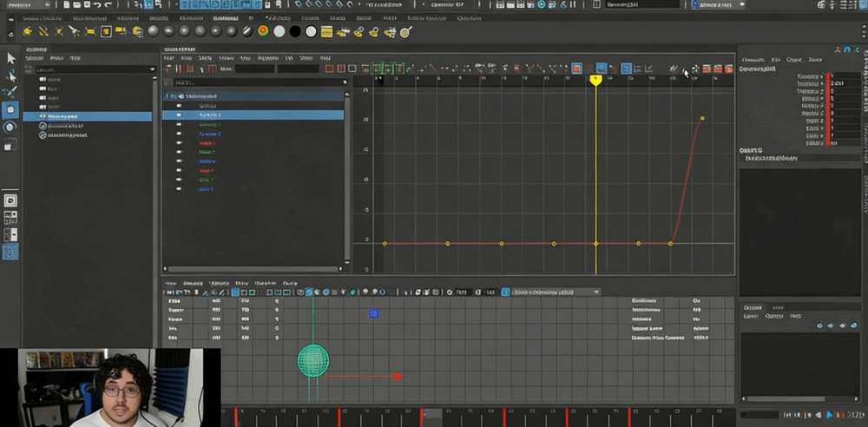Viewport: 868px width, 427px height.
Task: Toggle the blue-highlighted button right of the orange one
Action: point(601,69)
